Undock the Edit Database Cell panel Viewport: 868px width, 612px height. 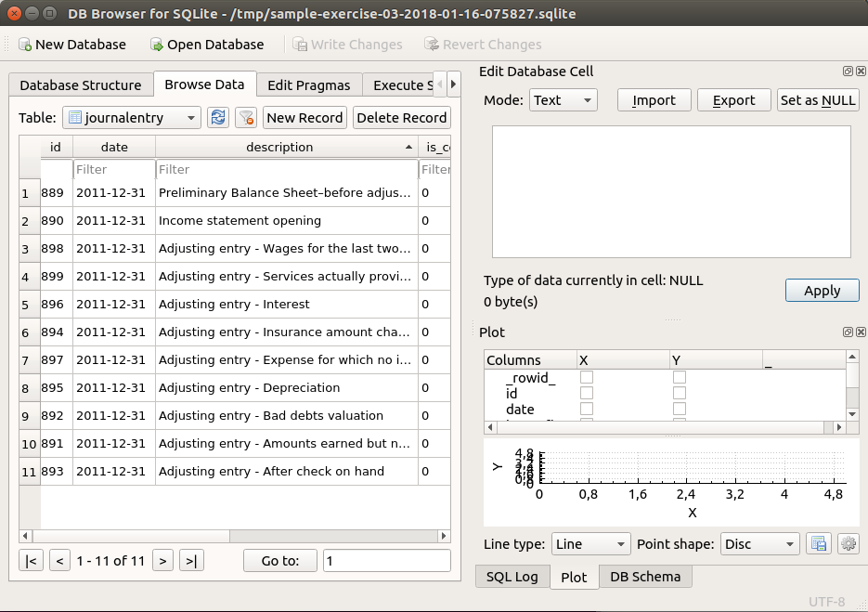coord(848,71)
